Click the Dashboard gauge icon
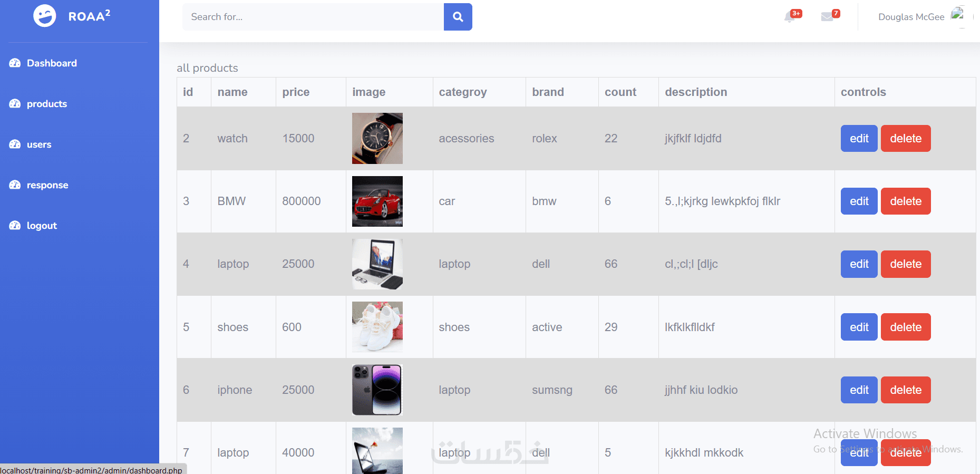980x474 pixels. coord(15,63)
